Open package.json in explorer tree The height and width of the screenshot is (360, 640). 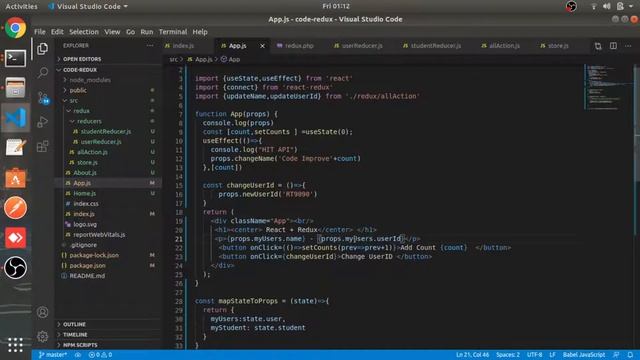pos(87,265)
